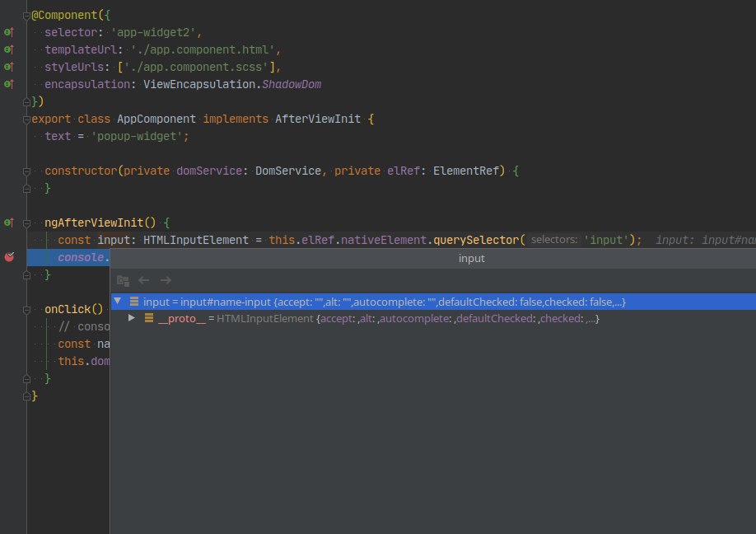The height and width of the screenshot is (534, 756).
Task: Select the 'input = input#name-input' row text
Action: point(385,302)
